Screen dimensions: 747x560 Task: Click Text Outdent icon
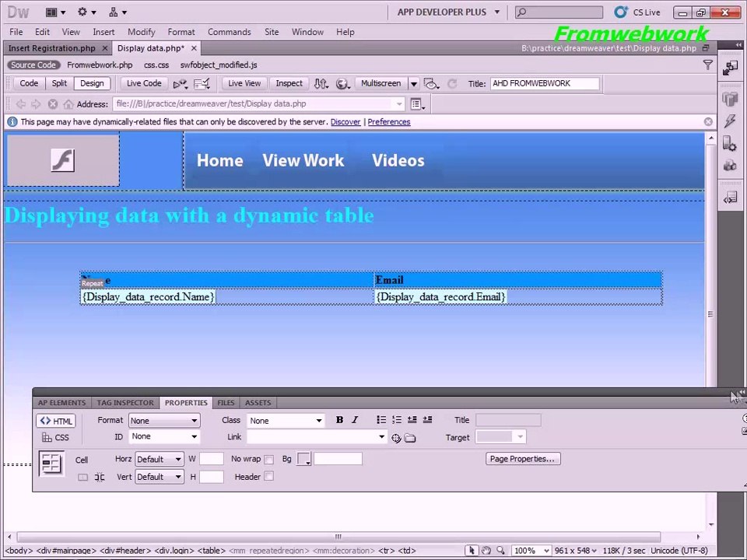pyautogui.click(x=412, y=420)
